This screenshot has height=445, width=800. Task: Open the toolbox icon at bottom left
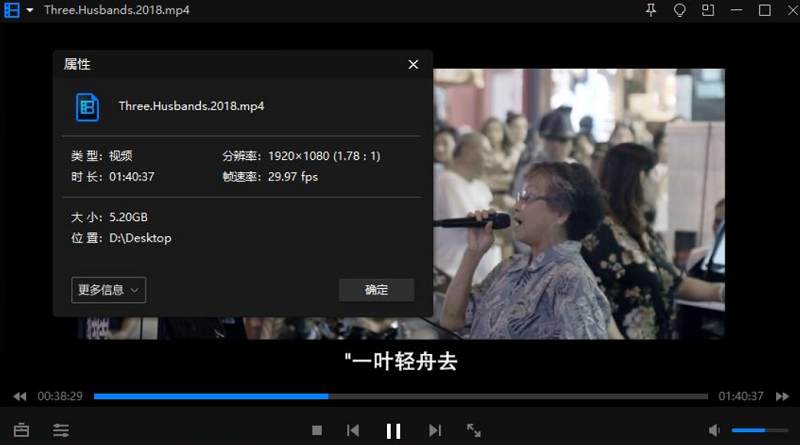click(21, 431)
